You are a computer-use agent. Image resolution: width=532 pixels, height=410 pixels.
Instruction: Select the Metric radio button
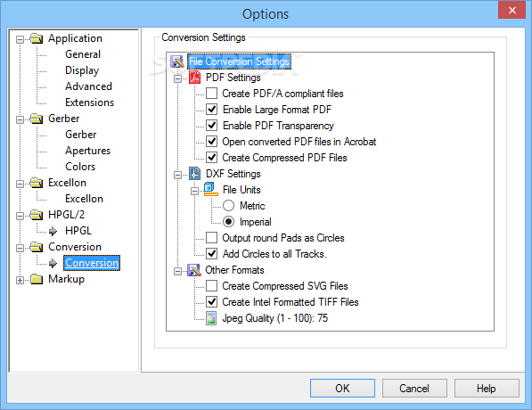coord(228,206)
